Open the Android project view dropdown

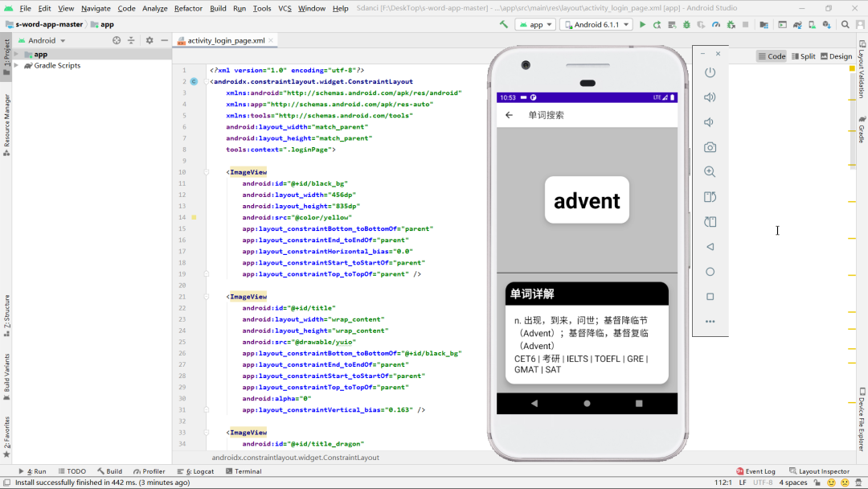[42, 40]
